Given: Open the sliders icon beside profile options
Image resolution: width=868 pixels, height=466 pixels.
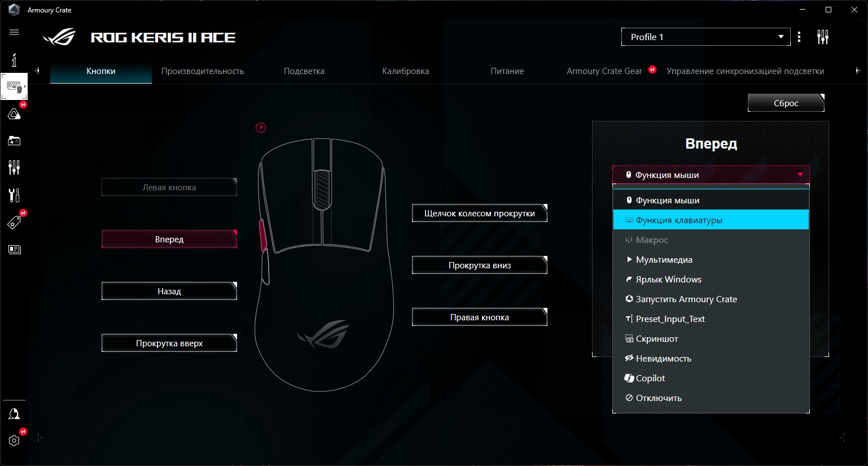Looking at the screenshot, I should pyautogui.click(x=823, y=37).
